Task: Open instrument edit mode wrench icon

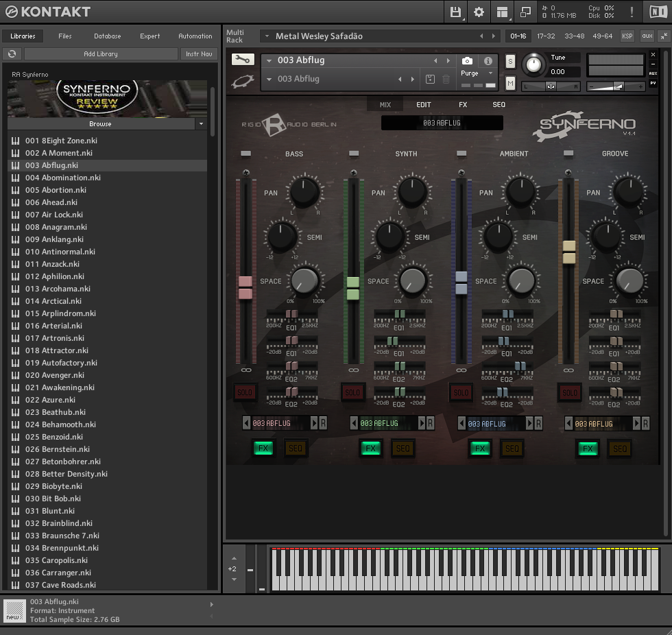Action: tap(243, 60)
